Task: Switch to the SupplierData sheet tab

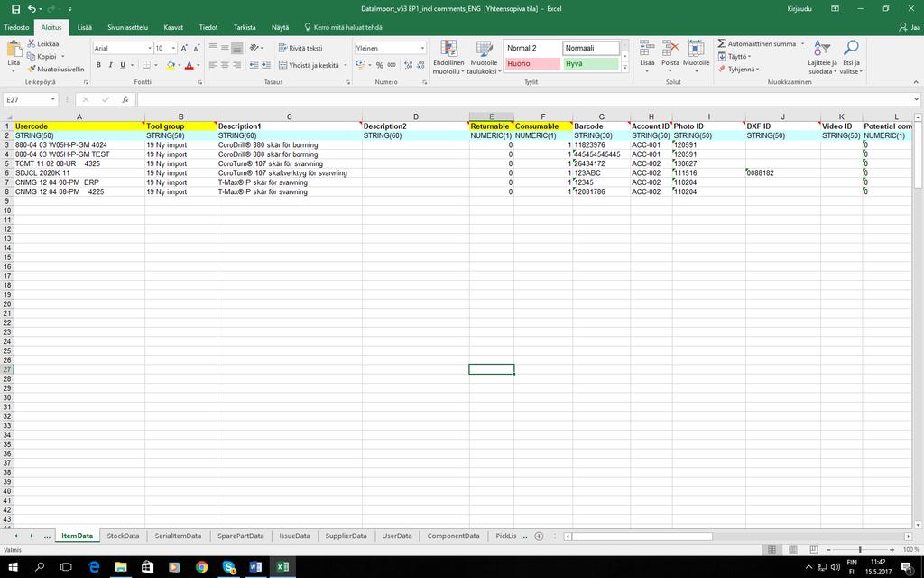Action: tap(346, 536)
